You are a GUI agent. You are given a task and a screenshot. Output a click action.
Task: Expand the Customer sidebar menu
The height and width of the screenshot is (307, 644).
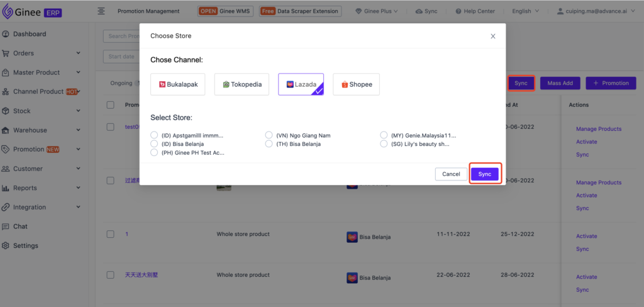coord(79,169)
